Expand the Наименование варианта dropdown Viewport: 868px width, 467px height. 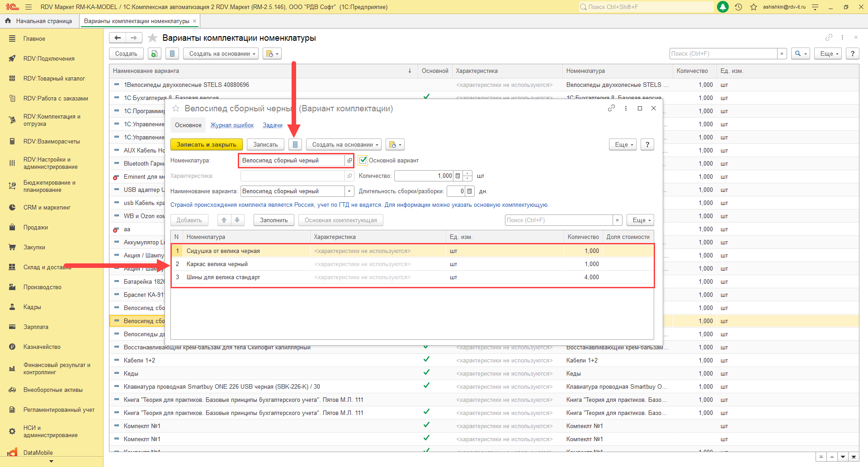tap(349, 191)
